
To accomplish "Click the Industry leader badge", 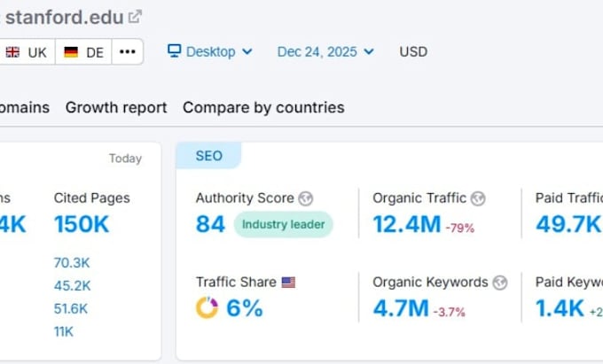I will 283,224.
